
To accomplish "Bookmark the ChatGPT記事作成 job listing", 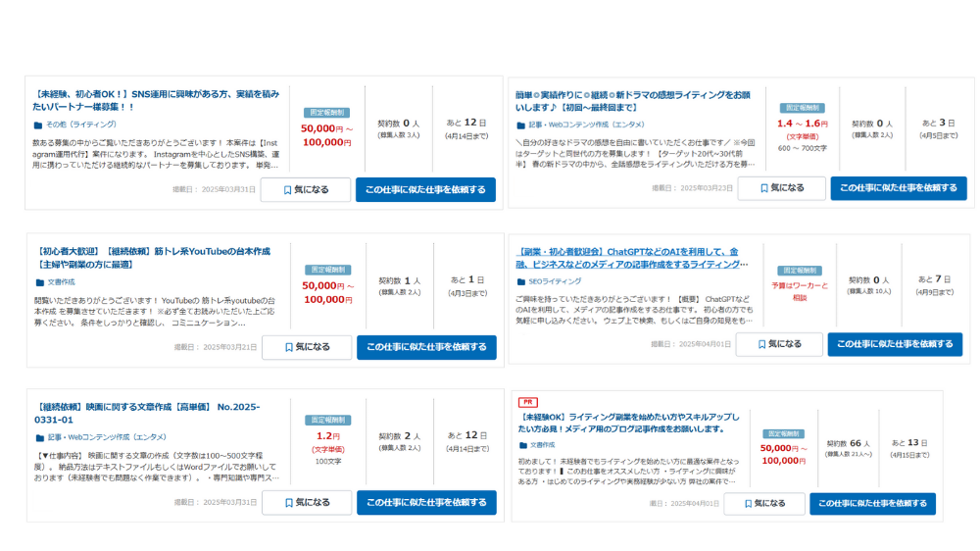I will 760,344.
